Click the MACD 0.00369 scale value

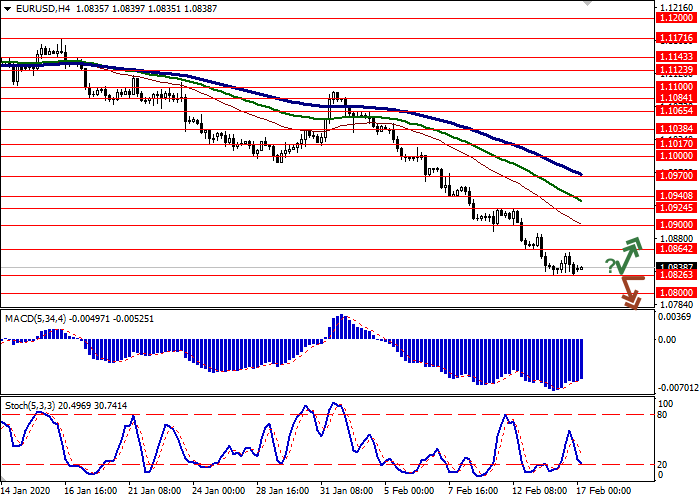pos(677,316)
